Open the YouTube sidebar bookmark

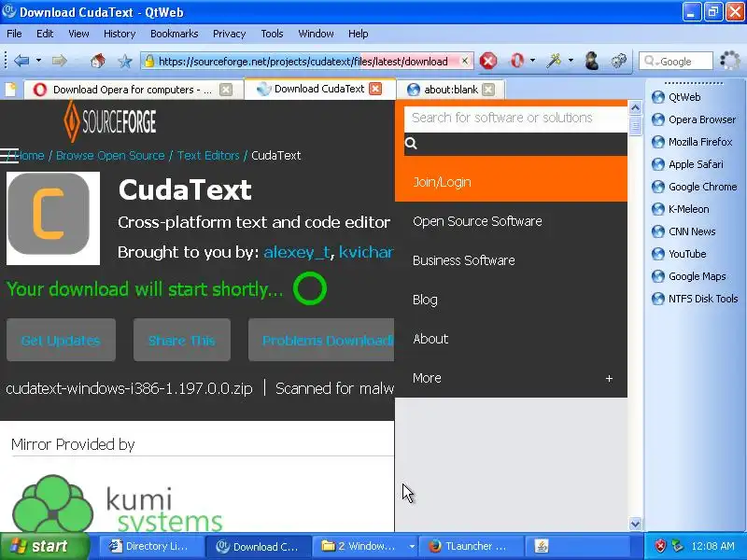[679, 254]
